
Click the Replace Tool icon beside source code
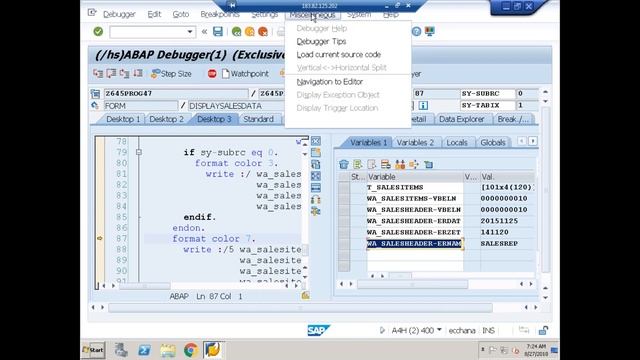[x=316, y=164]
